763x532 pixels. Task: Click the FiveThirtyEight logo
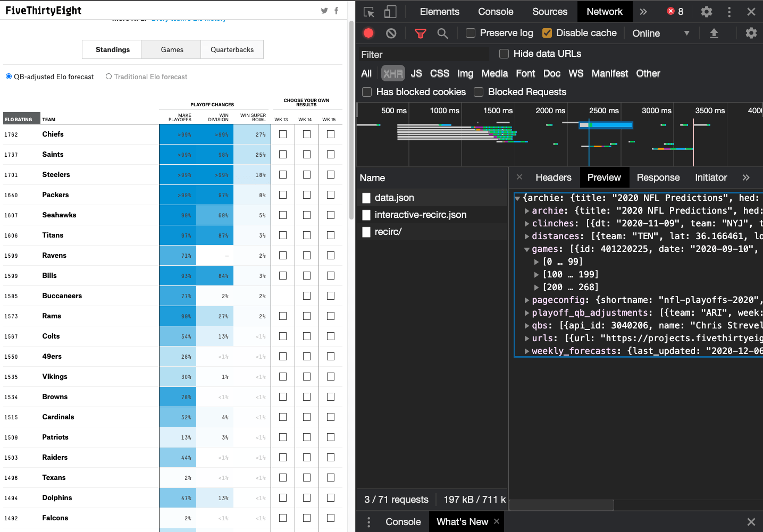tap(44, 10)
